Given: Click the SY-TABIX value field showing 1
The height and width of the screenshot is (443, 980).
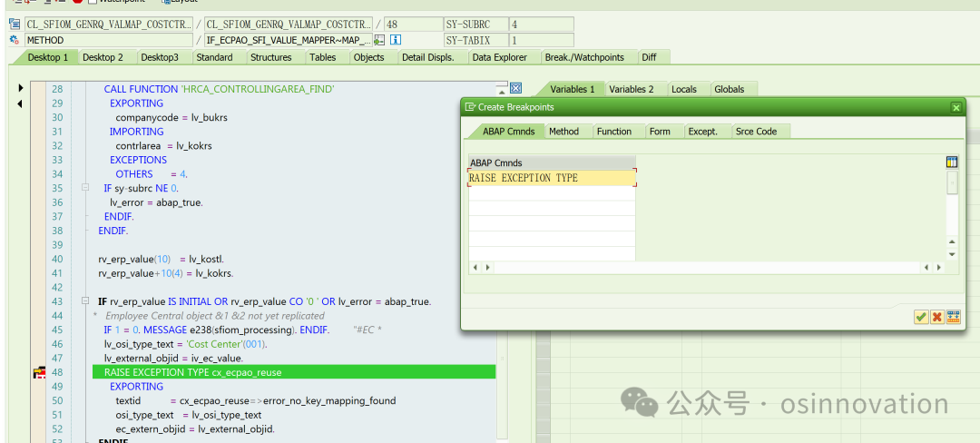Looking at the screenshot, I should point(541,40).
